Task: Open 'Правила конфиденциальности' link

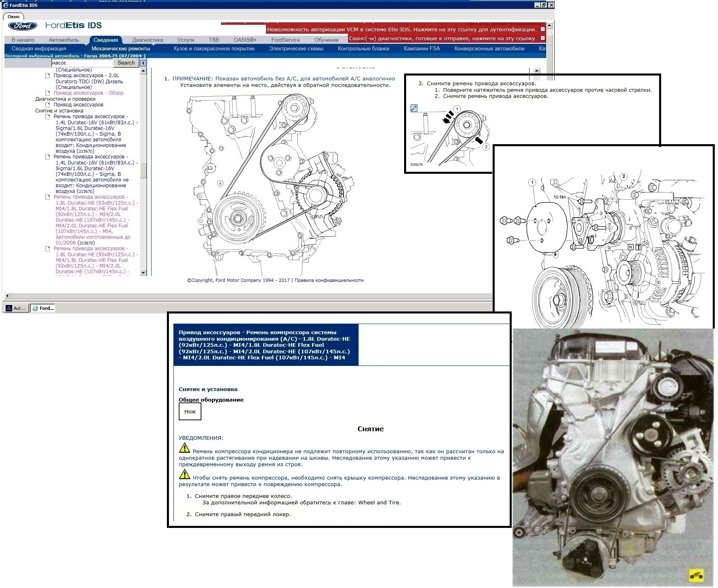Action: tap(329, 280)
